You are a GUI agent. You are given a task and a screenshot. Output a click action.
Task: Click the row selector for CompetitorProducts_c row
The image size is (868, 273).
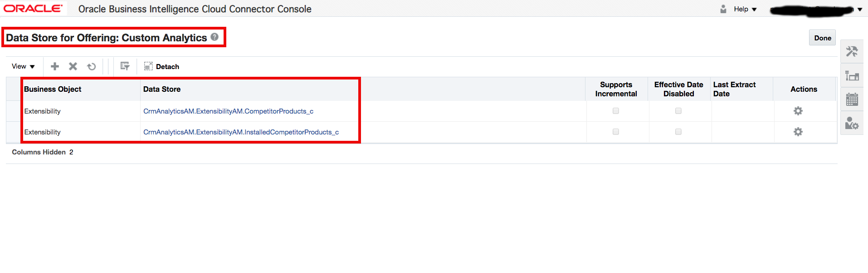coord(13,111)
